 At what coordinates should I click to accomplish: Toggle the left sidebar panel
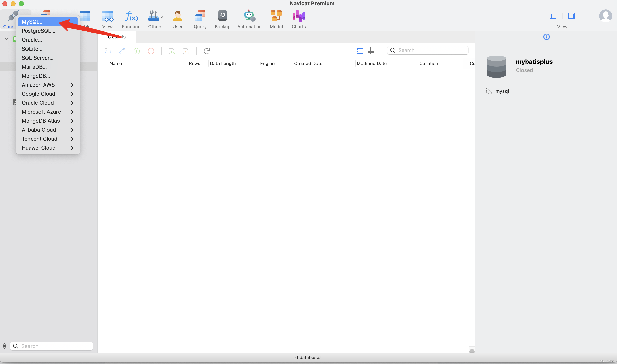(x=553, y=16)
